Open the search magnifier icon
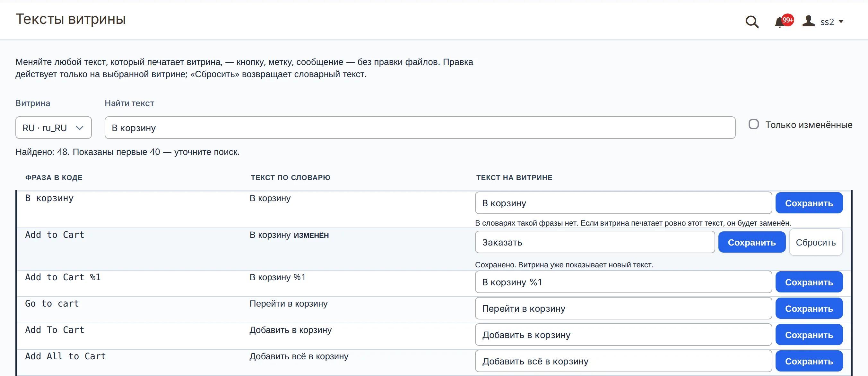 (752, 22)
